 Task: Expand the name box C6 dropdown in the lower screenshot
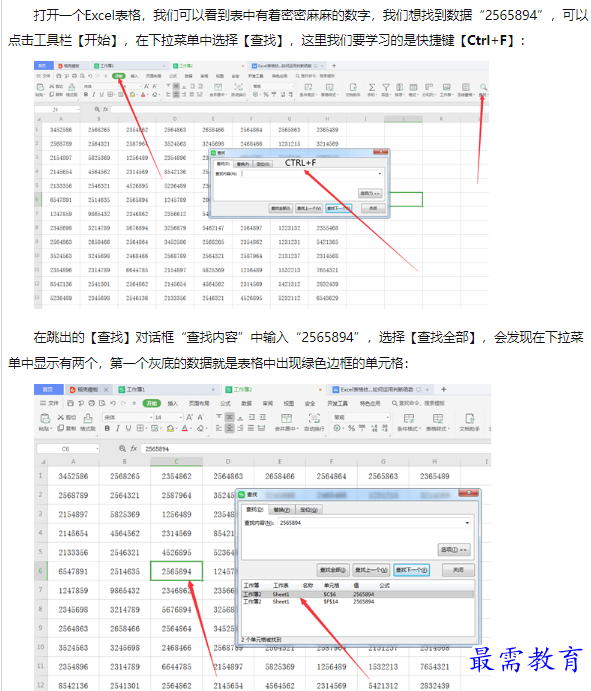click(x=97, y=449)
